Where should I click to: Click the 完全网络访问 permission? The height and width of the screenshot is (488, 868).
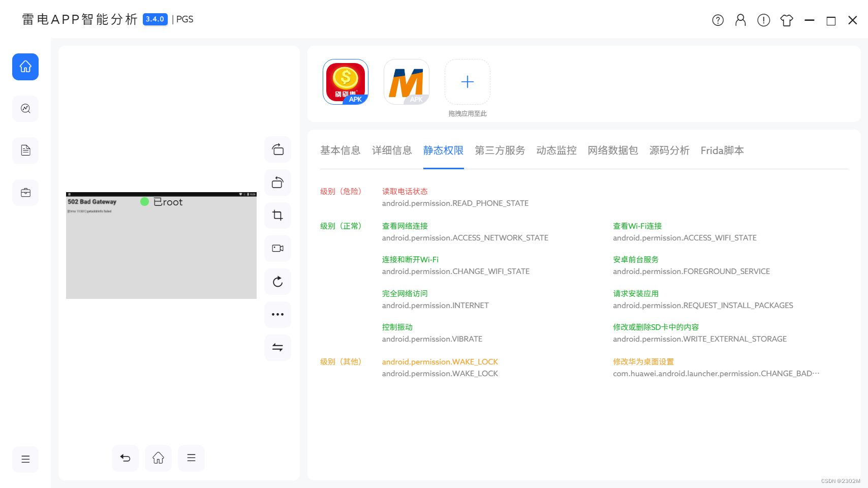pyautogui.click(x=405, y=294)
